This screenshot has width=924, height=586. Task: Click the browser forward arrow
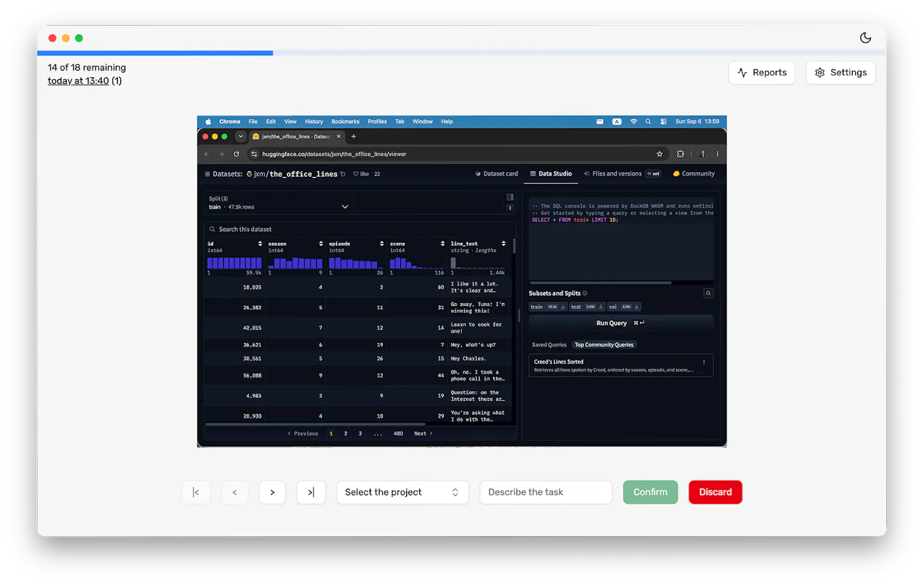[x=221, y=154]
